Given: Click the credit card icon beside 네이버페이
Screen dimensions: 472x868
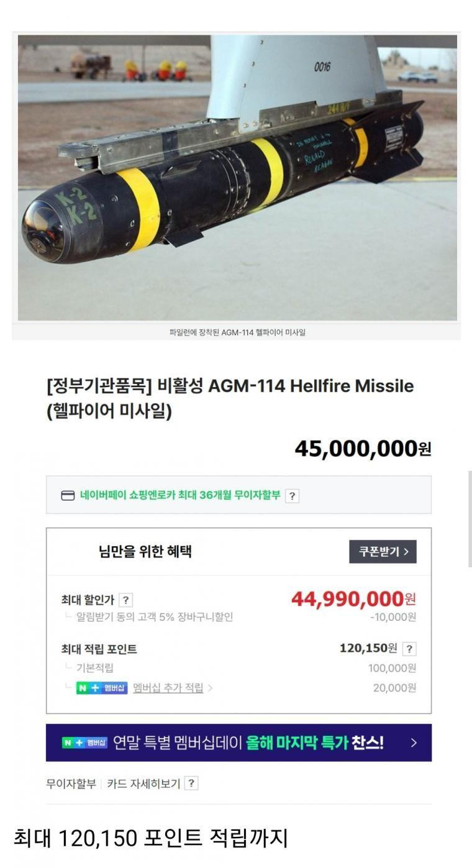Looking at the screenshot, I should click(67, 496).
